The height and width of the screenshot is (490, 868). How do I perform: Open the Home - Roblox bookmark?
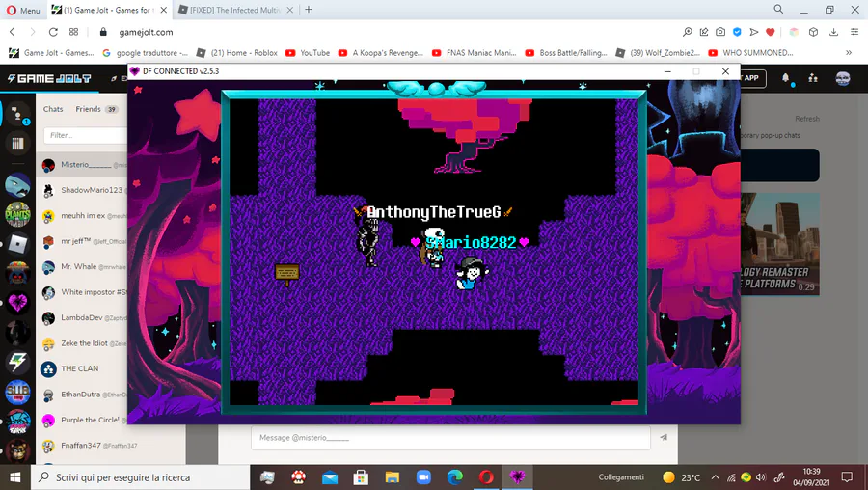pyautogui.click(x=237, y=53)
